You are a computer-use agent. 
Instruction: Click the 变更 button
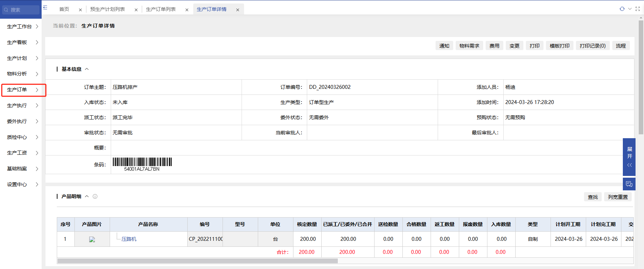515,46
